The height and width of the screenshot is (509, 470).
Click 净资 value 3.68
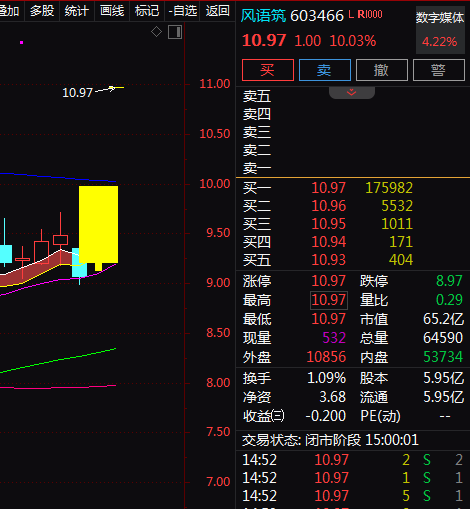pos(333,397)
